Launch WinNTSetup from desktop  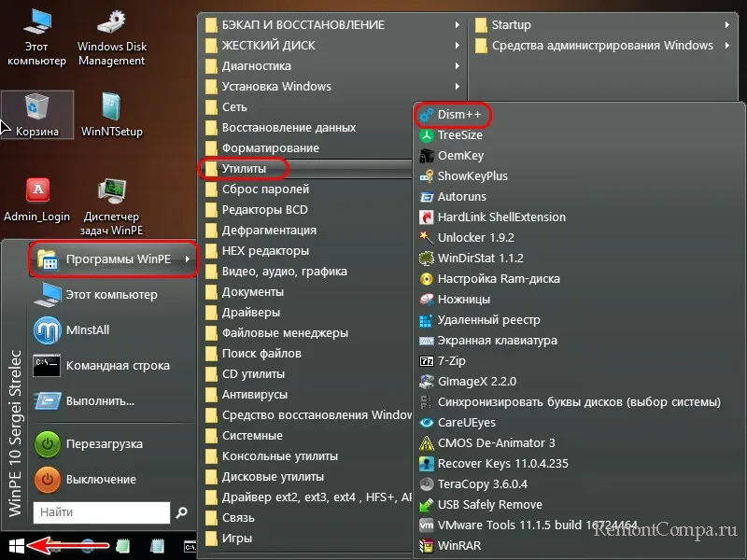[x=112, y=115]
